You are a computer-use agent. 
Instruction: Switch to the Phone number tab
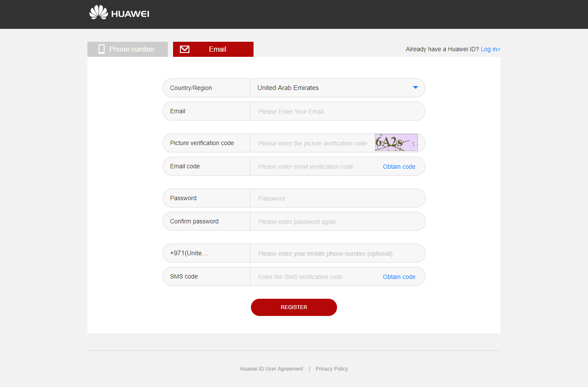click(x=128, y=49)
